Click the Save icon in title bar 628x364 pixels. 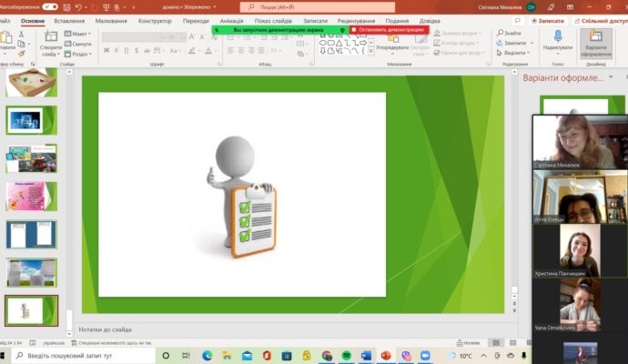(x=66, y=7)
